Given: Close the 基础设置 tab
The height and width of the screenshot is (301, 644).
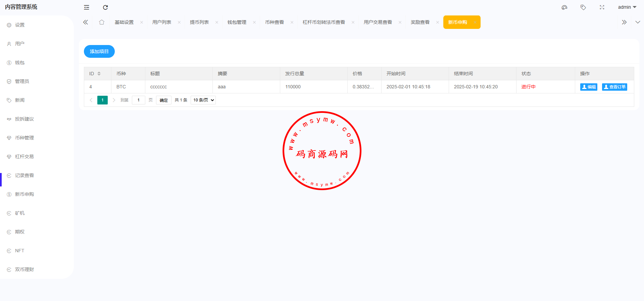Looking at the screenshot, I should [142, 22].
